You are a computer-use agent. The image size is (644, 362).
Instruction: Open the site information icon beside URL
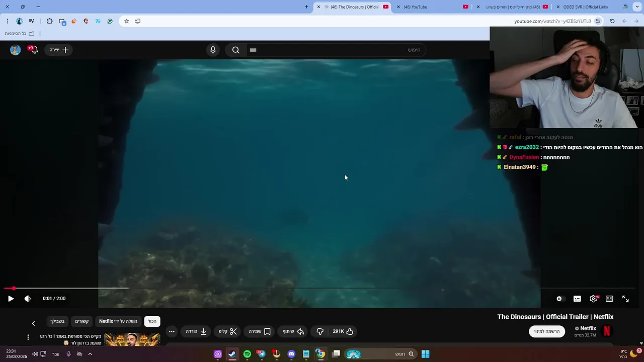click(598, 21)
